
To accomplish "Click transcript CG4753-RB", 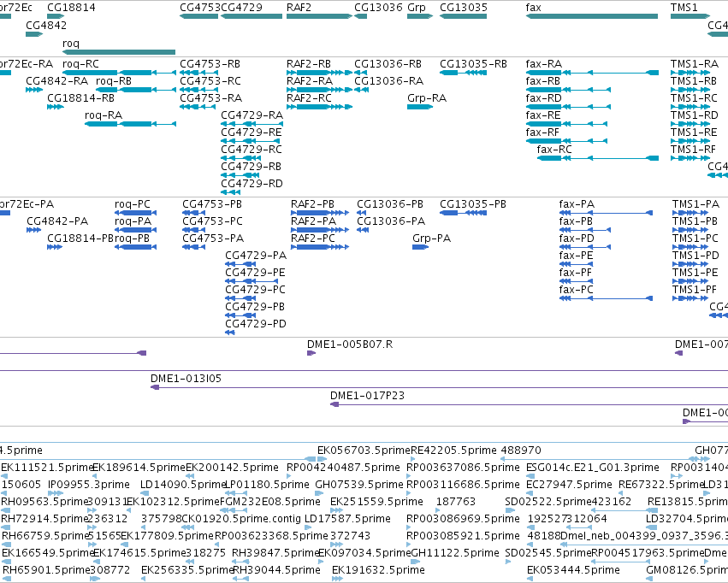I will [x=198, y=73].
